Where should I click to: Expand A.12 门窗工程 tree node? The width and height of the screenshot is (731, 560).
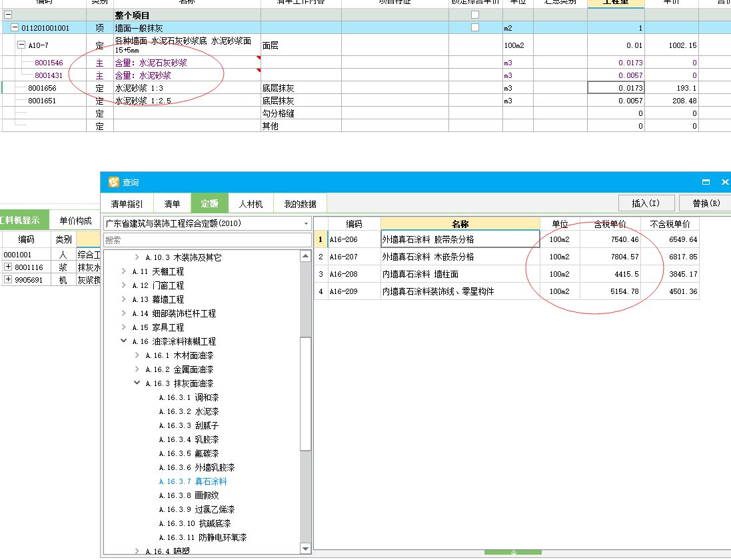tap(123, 285)
